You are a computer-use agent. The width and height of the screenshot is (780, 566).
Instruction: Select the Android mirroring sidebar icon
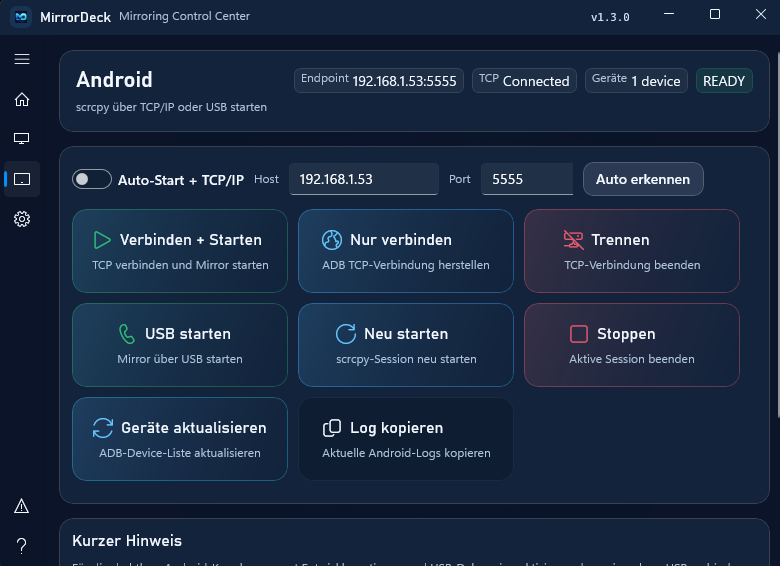click(22, 179)
